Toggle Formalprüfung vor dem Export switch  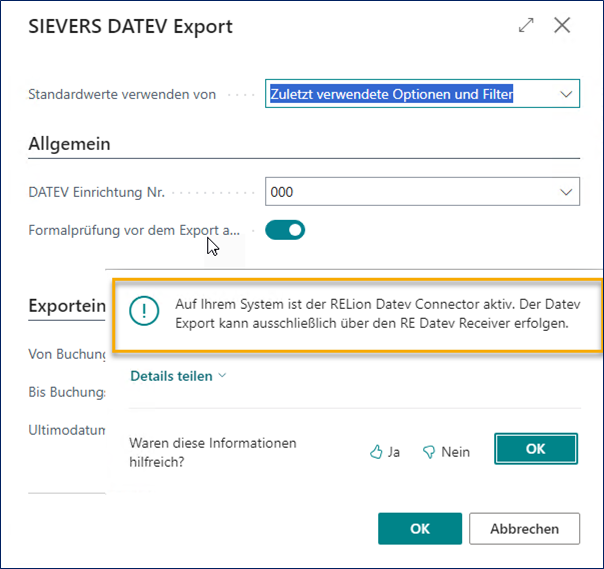pyautogui.click(x=285, y=230)
